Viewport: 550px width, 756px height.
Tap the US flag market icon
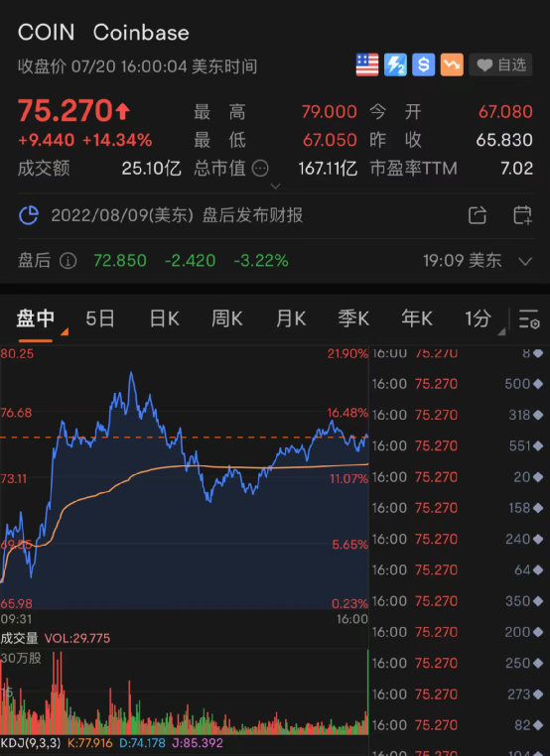(367, 65)
